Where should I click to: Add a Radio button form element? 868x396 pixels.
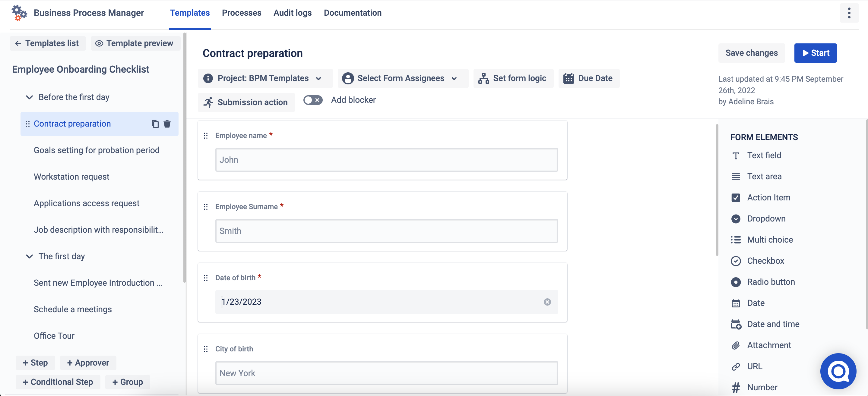point(771,282)
